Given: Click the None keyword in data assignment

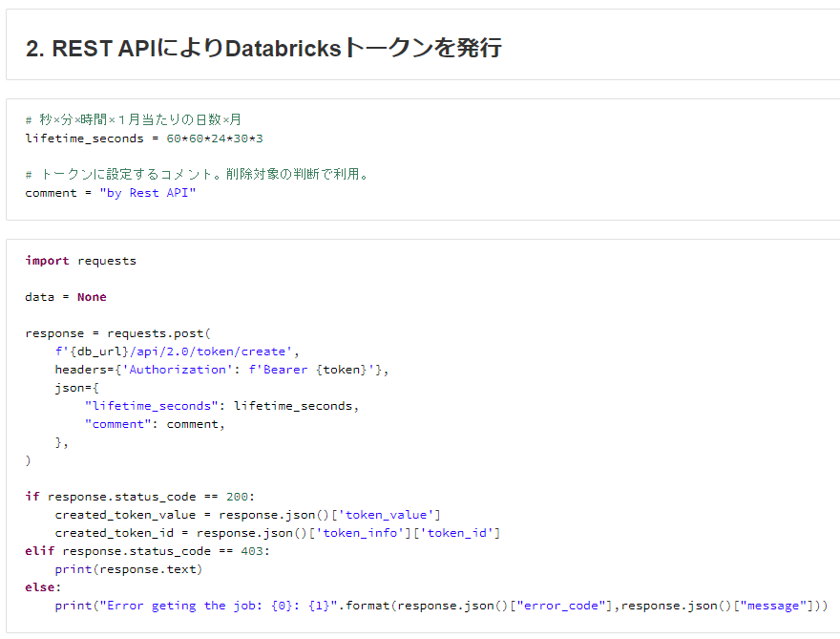Looking at the screenshot, I should coord(92,296).
